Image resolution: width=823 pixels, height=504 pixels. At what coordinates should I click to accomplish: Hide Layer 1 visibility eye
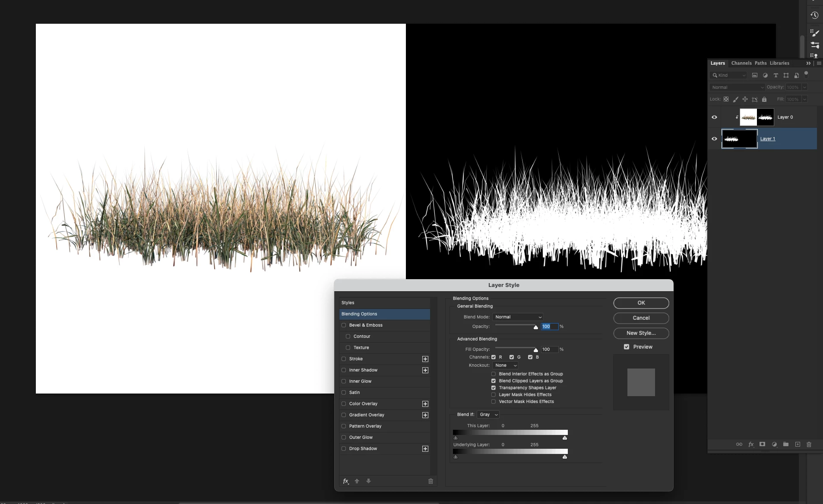[714, 139]
